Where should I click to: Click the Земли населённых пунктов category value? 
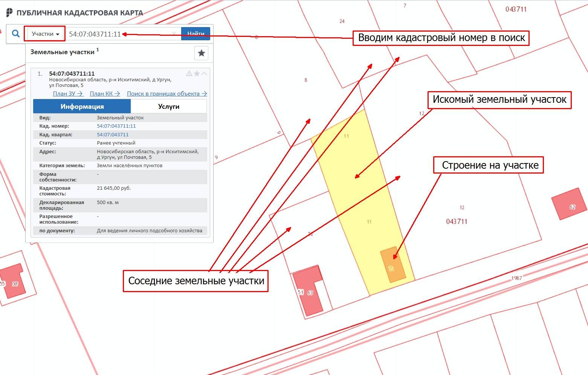tap(130, 166)
